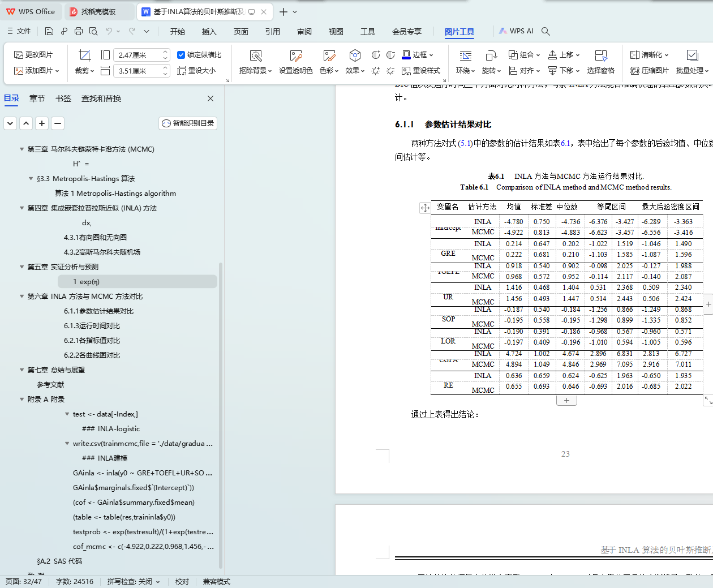The height and width of the screenshot is (588, 713).
Task: Go to 6.1.3运行时间对比 in outline
Action: click(92, 326)
